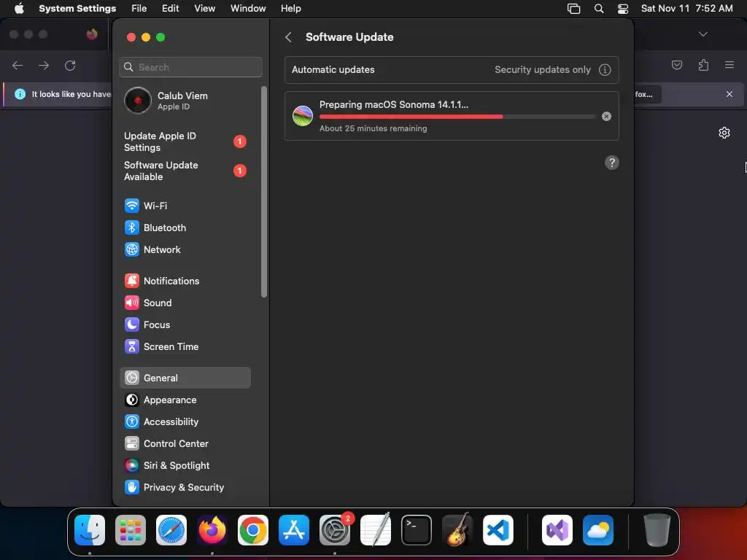Image resolution: width=747 pixels, height=560 pixels.
Task: Launch Google Chrome from the Dock
Action: [253, 530]
